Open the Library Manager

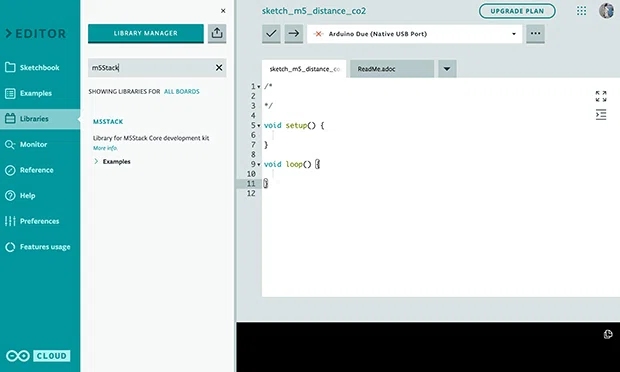(146, 33)
